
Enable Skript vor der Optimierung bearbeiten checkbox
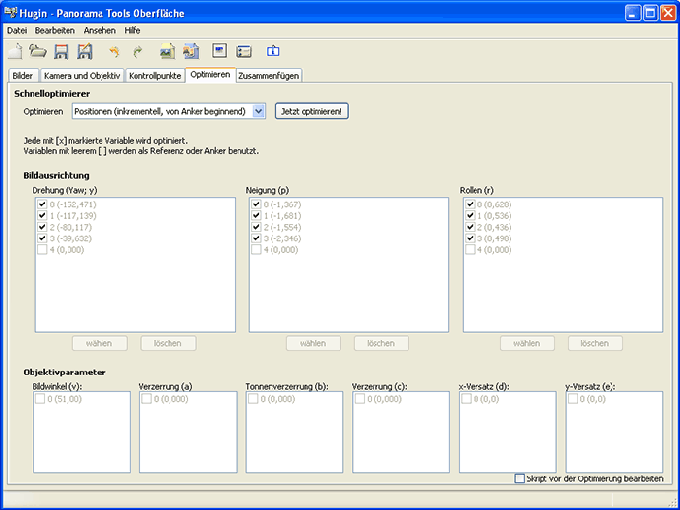520,478
